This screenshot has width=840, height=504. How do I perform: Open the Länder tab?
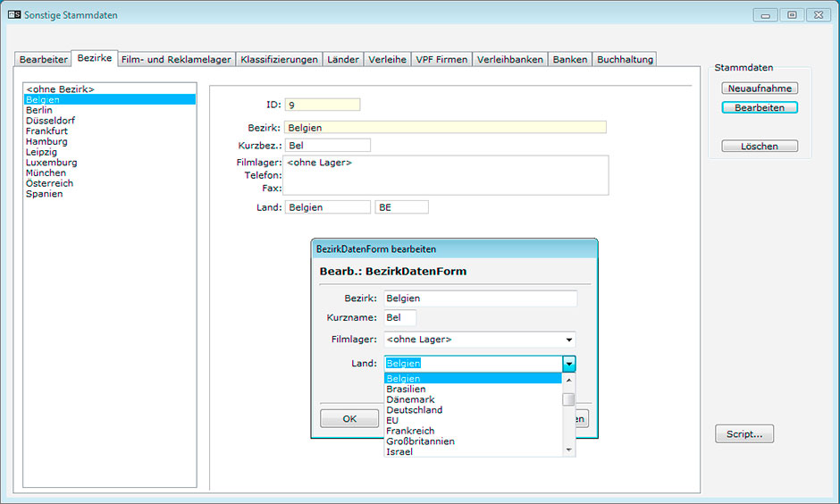343,60
